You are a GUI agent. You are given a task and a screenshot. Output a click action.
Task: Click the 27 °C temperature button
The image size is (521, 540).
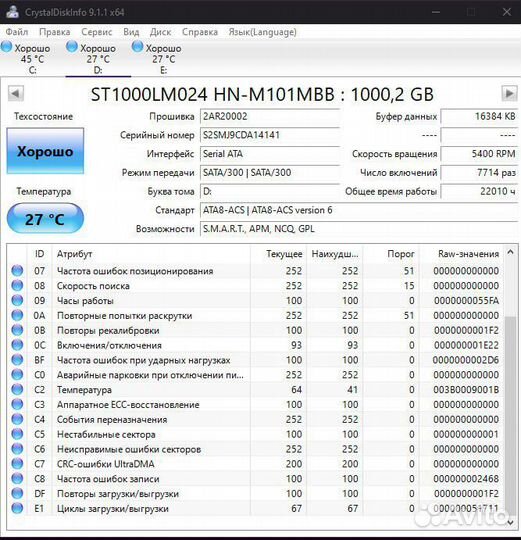[45, 218]
